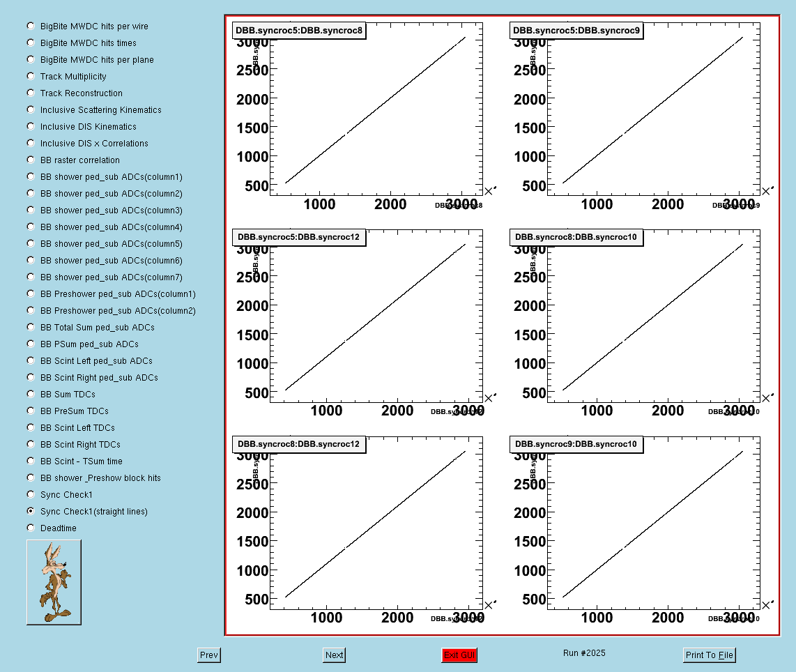Choose Track Reconstruction plots
Viewport: 796px width, 672px height.
pos(31,93)
